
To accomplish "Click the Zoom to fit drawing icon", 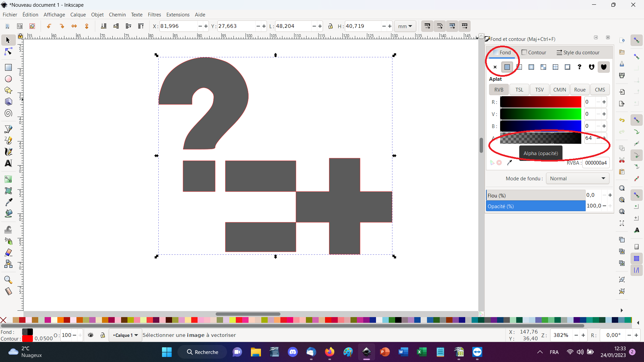I will click(x=622, y=200).
